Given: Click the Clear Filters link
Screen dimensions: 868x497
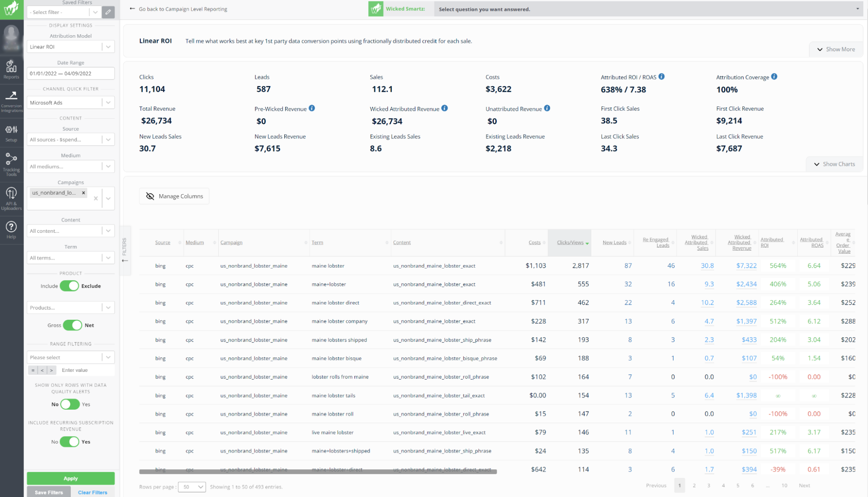Looking at the screenshot, I should [x=92, y=492].
